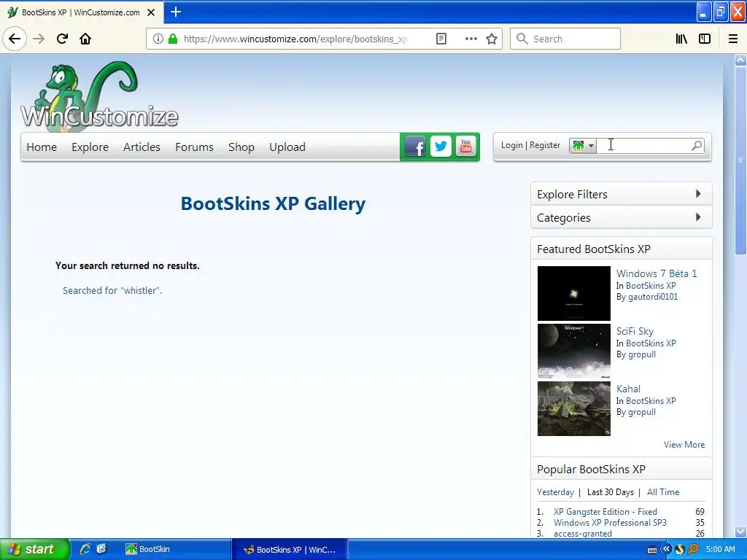Image resolution: width=747 pixels, height=560 pixels.
Task: Open gropull author link under SciFi Sky
Action: point(642,355)
